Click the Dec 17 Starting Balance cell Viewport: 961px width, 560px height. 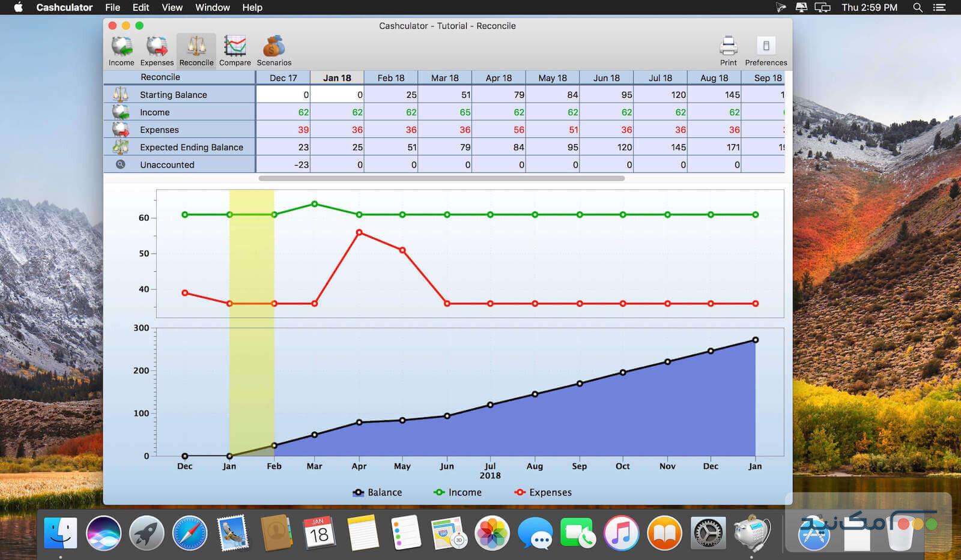click(283, 95)
